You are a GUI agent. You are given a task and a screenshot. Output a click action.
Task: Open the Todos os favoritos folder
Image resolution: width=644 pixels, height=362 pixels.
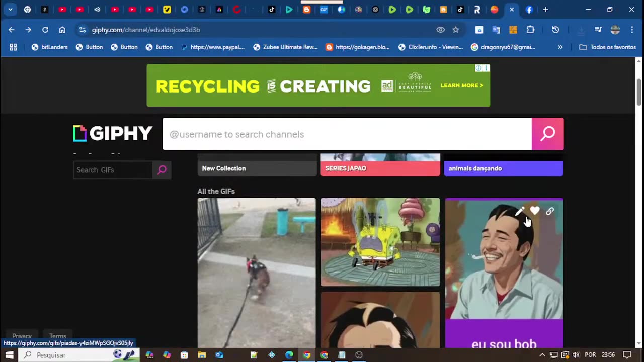[x=608, y=47]
